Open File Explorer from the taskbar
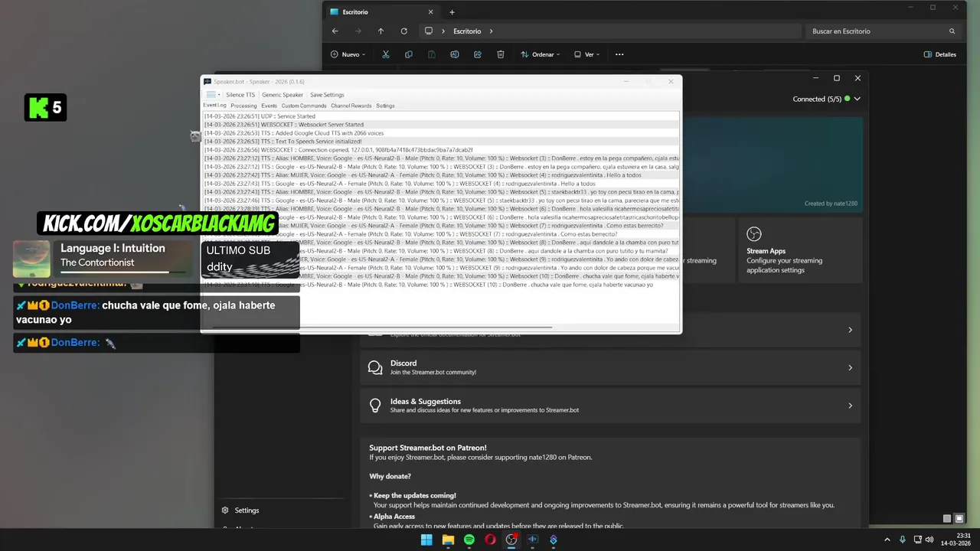This screenshot has width=980, height=551. click(448, 540)
